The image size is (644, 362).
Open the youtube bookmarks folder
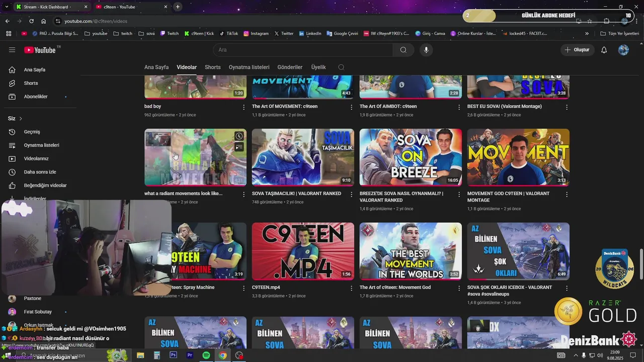(96, 34)
